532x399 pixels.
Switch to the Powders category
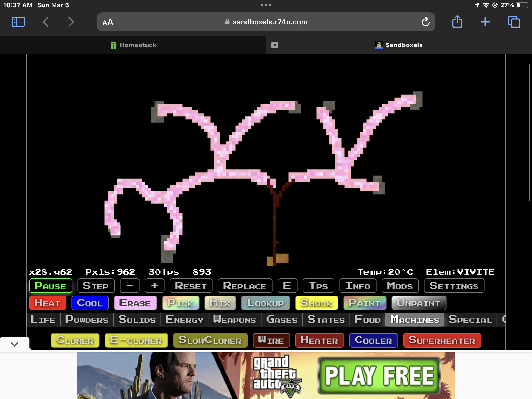tap(87, 320)
